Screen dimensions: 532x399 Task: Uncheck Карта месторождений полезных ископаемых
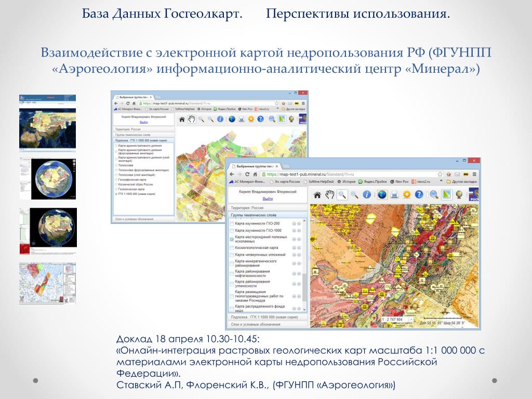tap(232, 239)
